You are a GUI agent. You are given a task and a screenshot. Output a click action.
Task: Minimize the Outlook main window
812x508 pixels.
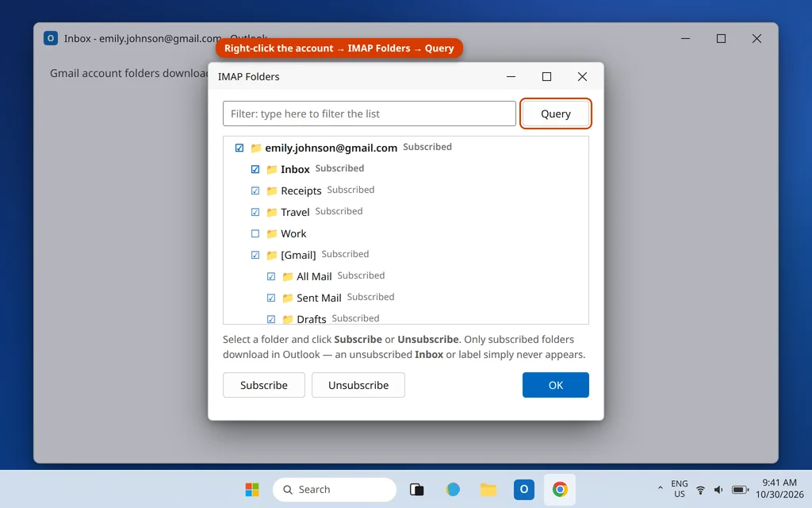pos(685,38)
